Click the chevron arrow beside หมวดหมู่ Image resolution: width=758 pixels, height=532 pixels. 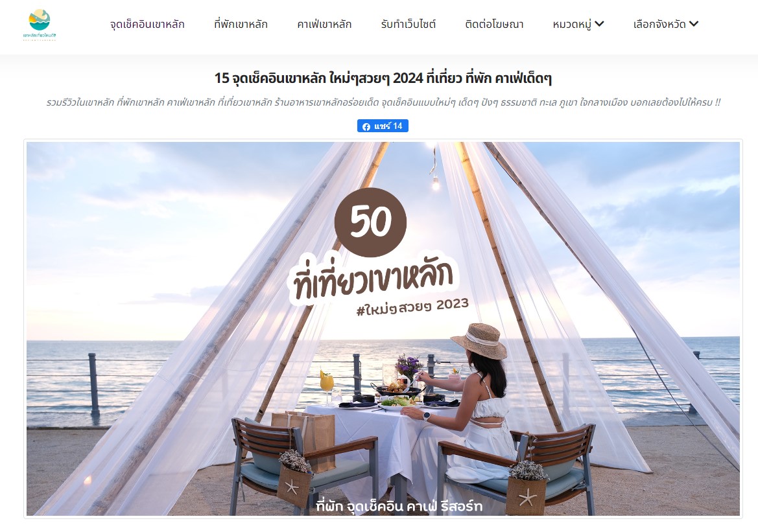click(599, 24)
